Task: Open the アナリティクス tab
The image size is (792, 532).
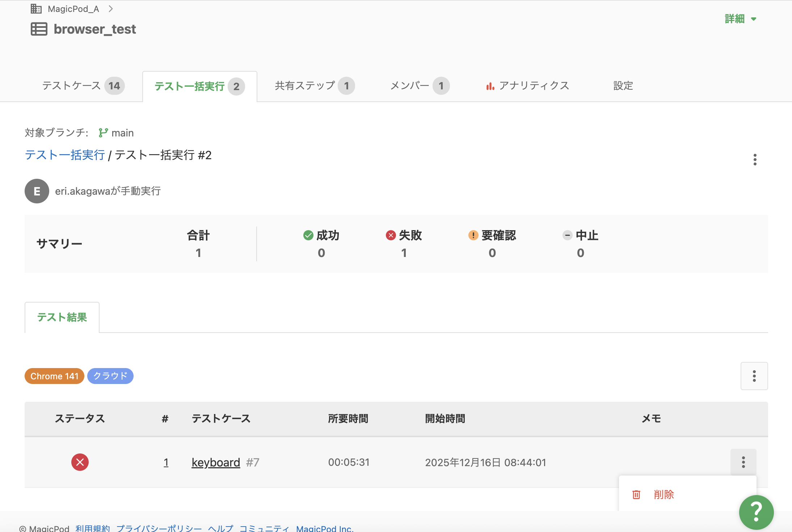Action: coord(527,86)
